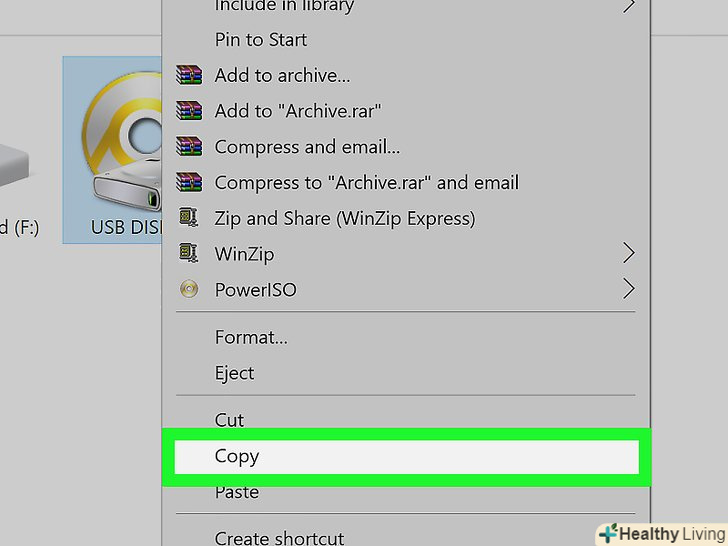728x546 pixels.
Task: Click the WinZip submenu icon
Action: (188, 254)
